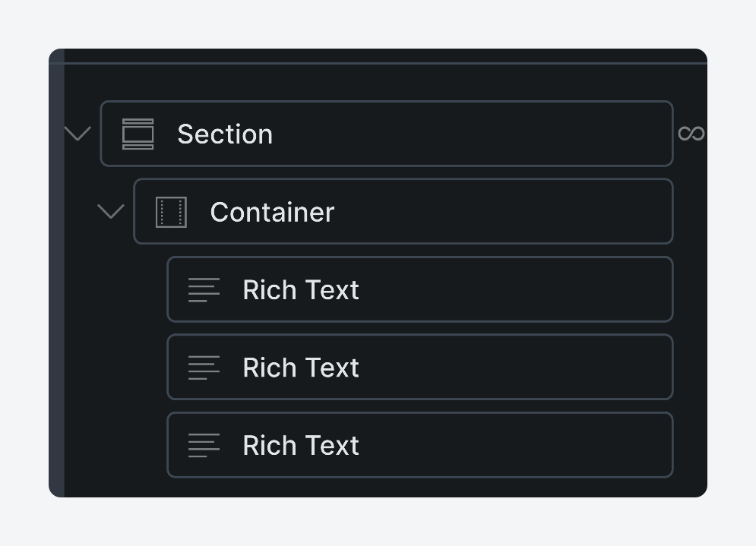This screenshot has width=756, height=546.
Task: Collapse the Section tree chevron
Action: click(x=77, y=134)
